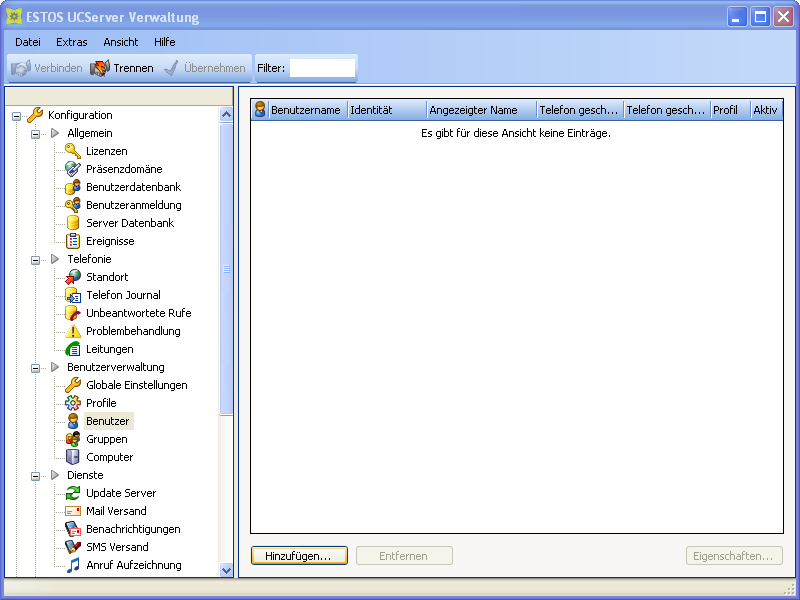Screen dimensions: 800x600
Task: Click the Computer icon in the tree
Action: (x=73, y=457)
